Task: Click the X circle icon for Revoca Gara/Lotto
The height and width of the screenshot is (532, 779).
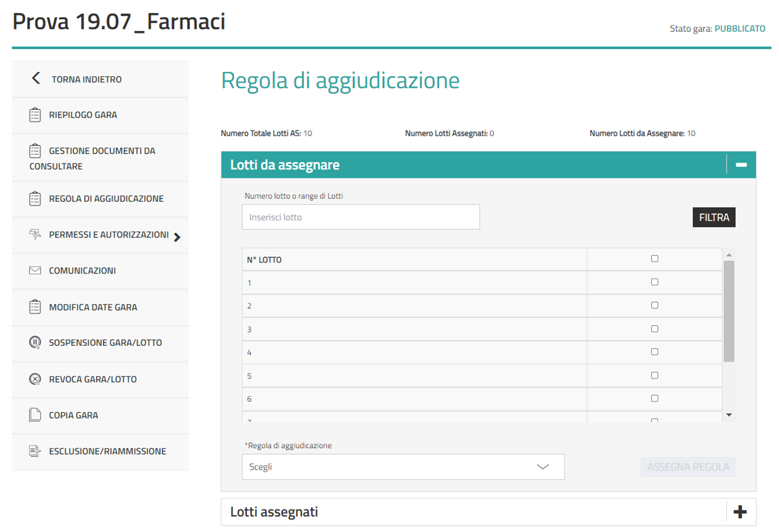Action: (35, 379)
